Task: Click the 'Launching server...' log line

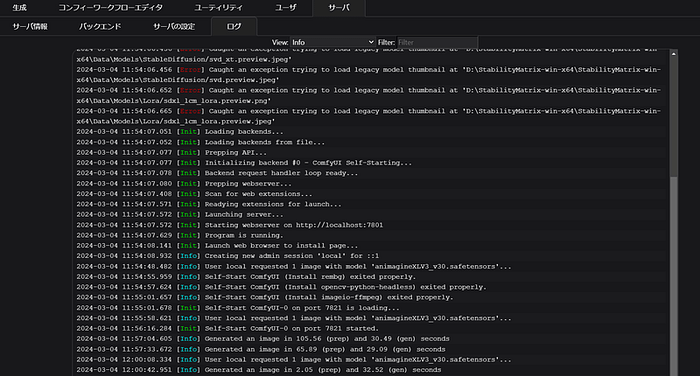Action: 180,215
